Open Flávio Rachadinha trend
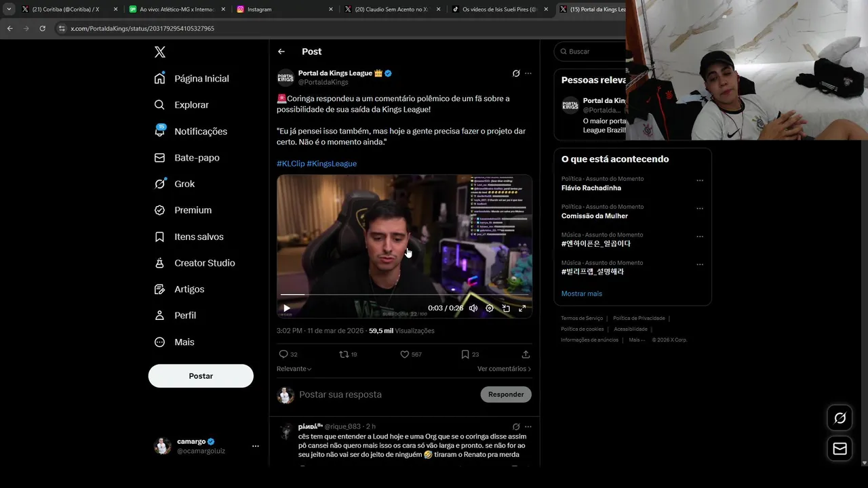 tap(591, 188)
